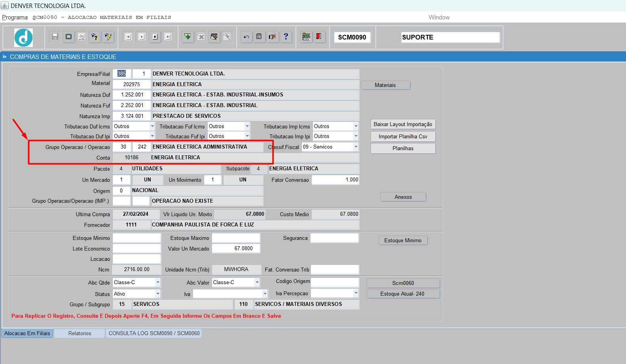The height and width of the screenshot is (364, 626).
Task: Click the Ultima Compra date 27/02/2024
Action: pyautogui.click(x=136, y=214)
